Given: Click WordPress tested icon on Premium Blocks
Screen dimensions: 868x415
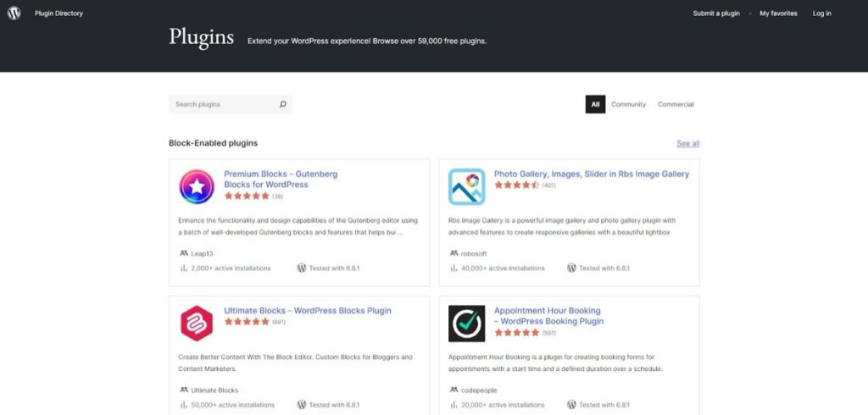Looking at the screenshot, I should (302, 268).
